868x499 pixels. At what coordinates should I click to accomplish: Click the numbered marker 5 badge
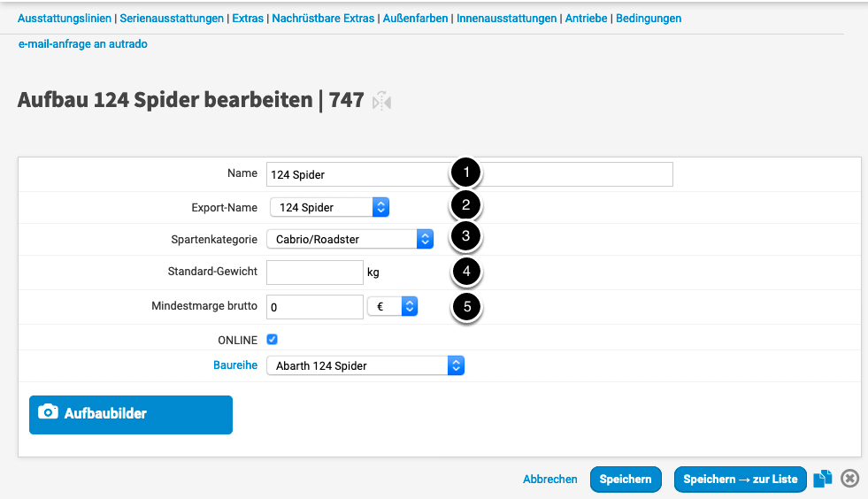coord(465,307)
